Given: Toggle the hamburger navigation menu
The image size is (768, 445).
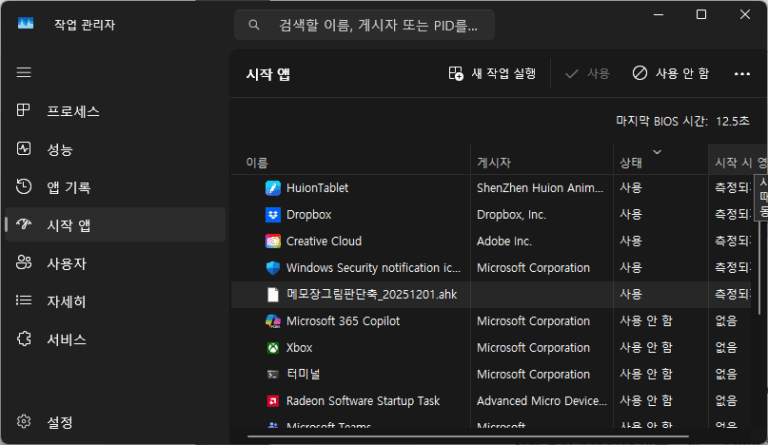Looking at the screenshot, I should (x=24, y=72).
